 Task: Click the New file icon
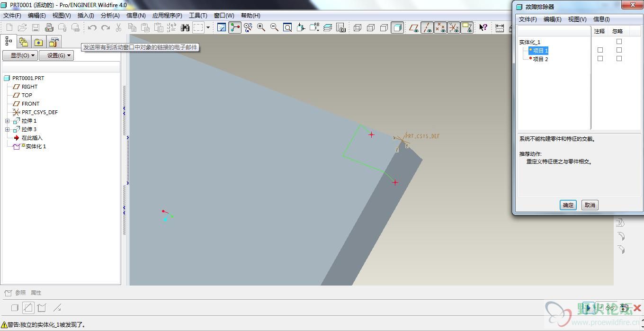click(9, 28)
